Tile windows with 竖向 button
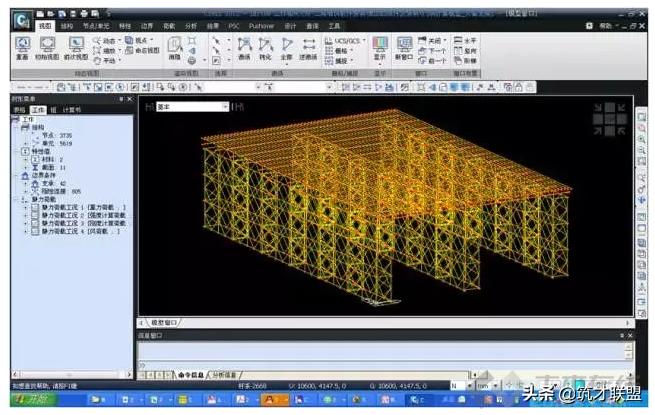The height and width of the screenshot is (415, 655). pos(465,51)
